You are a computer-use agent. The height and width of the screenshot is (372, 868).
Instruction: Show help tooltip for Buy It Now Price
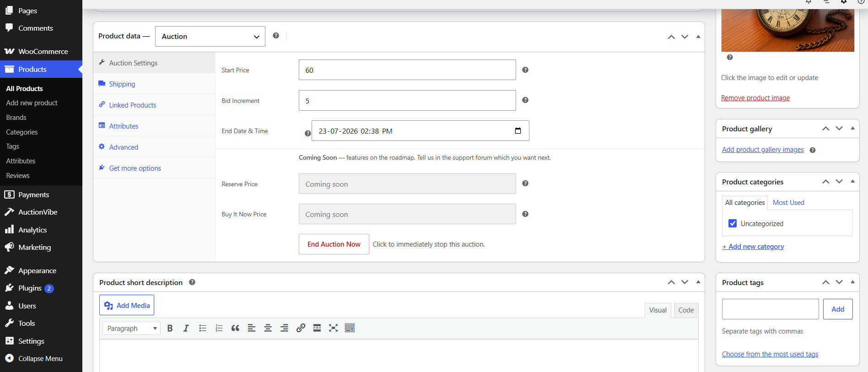click(x=525, y=214)
